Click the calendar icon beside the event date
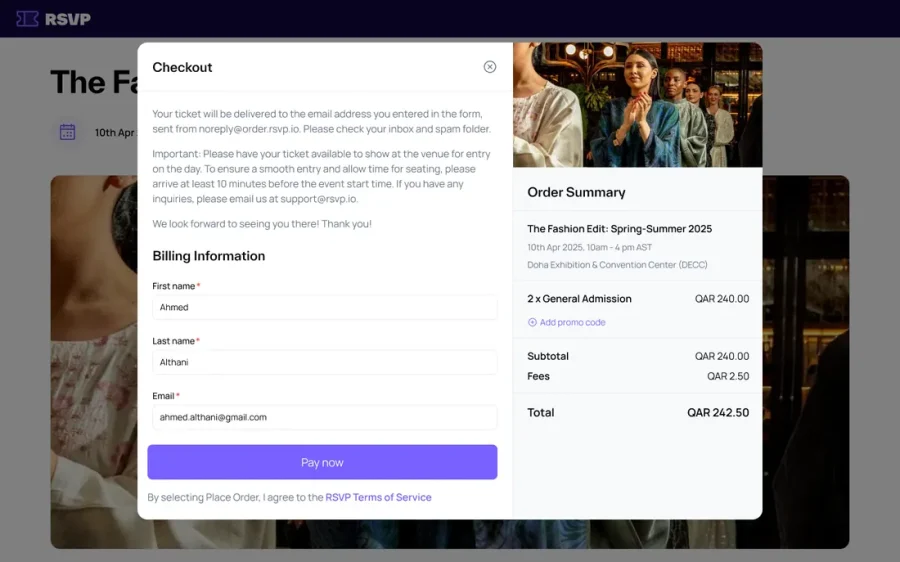This screenshot has height=562, width=900. point(68,132)
